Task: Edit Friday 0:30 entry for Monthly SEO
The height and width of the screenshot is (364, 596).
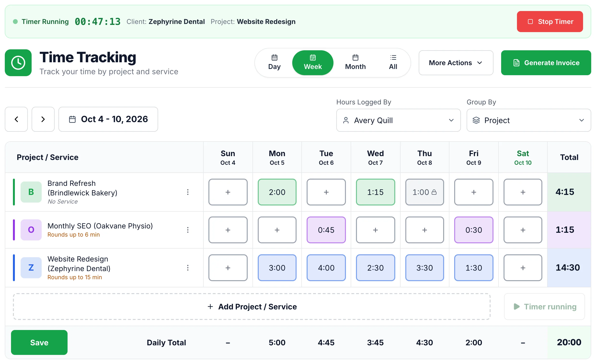Action: pyautogui.click(x=474, y=230)
